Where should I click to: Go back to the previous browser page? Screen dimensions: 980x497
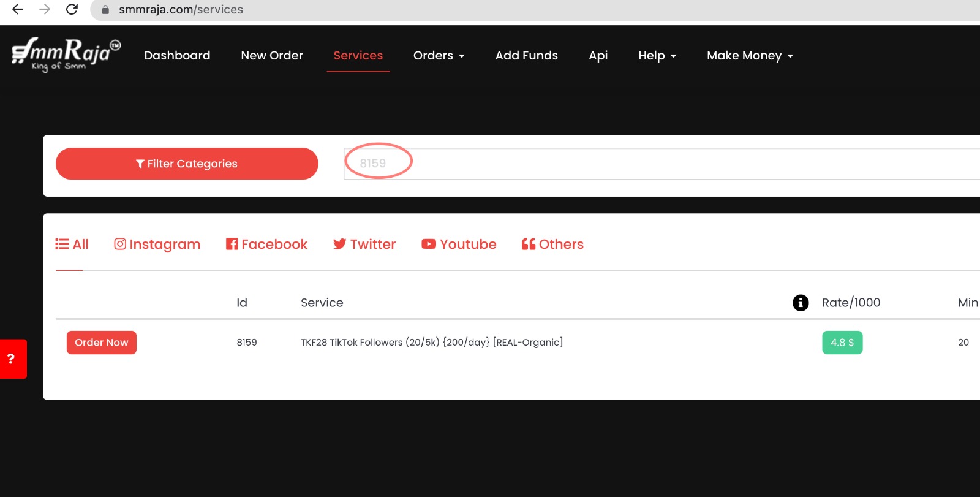18,9
